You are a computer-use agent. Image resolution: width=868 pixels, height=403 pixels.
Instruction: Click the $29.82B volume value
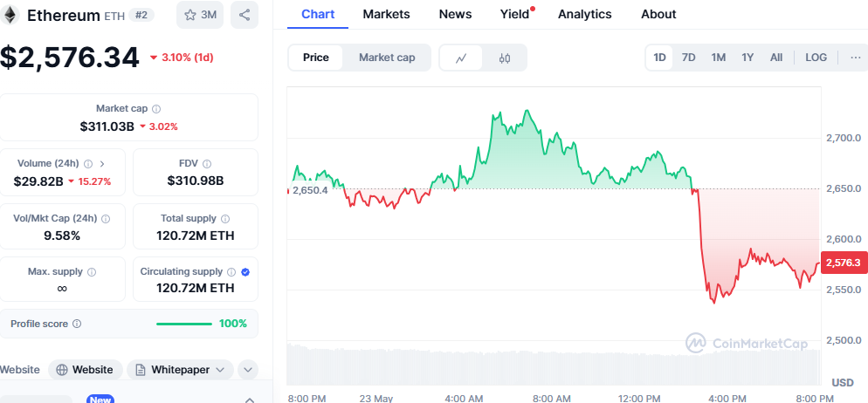(40, 181)
